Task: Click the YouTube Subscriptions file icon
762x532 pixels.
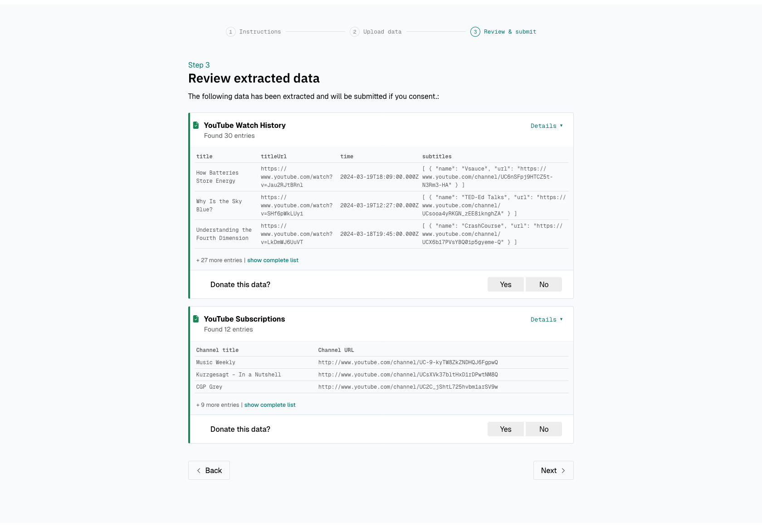Action: [196, 319]
